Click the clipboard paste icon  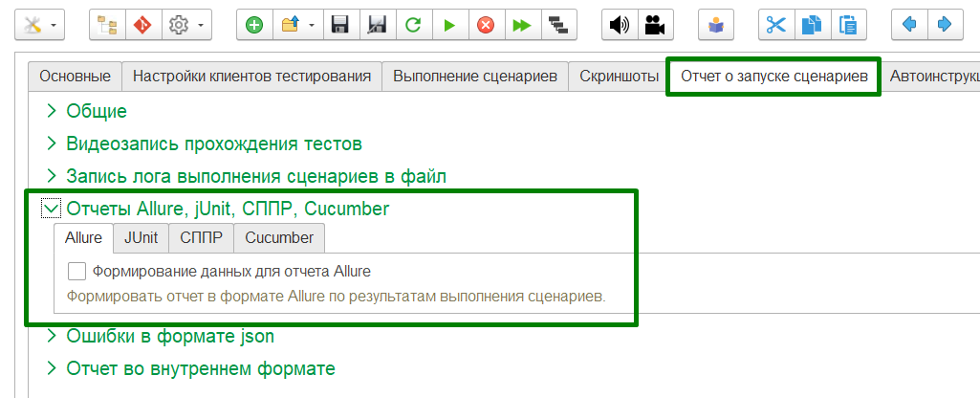point(849,25)
